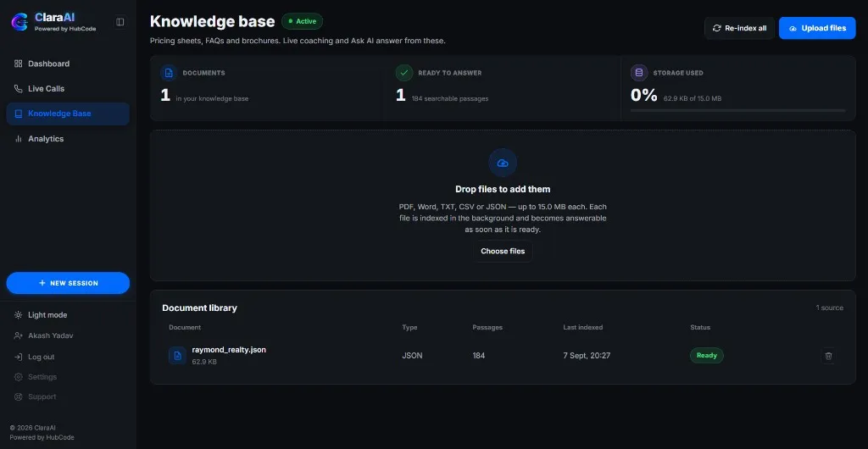The image size is (868, 449).
Task: Click the Documents card icon
Action: pyautogui.click(x=169, y=73)
